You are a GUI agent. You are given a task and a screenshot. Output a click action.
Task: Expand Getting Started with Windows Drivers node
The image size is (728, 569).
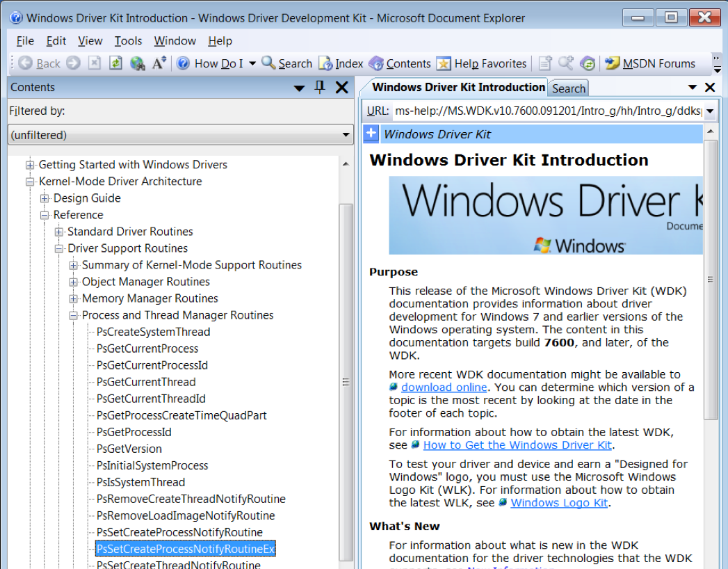[30, 165]
